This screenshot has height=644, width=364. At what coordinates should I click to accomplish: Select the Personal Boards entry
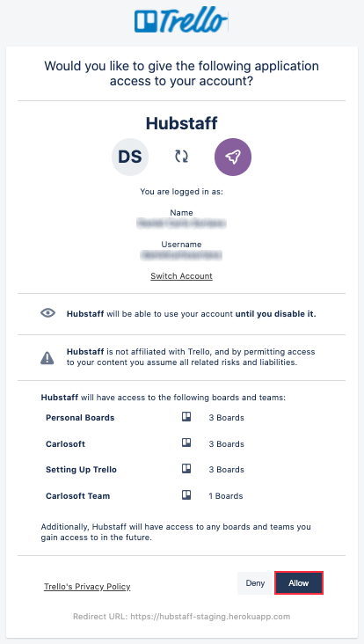80,418
